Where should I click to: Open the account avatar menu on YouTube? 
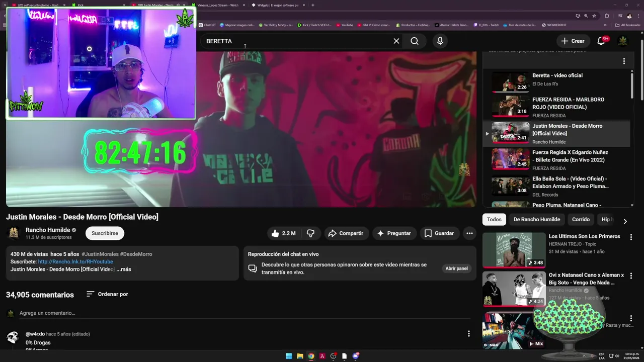click(623, 41)
